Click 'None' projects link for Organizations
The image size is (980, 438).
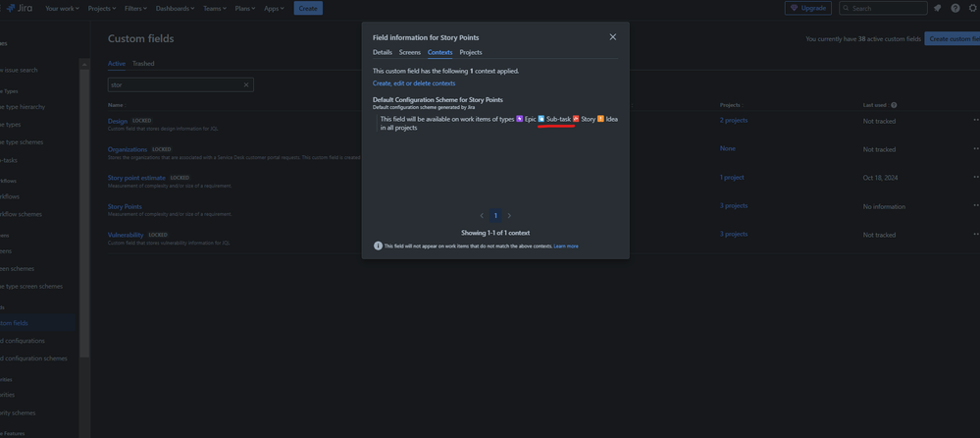[728, 148]
